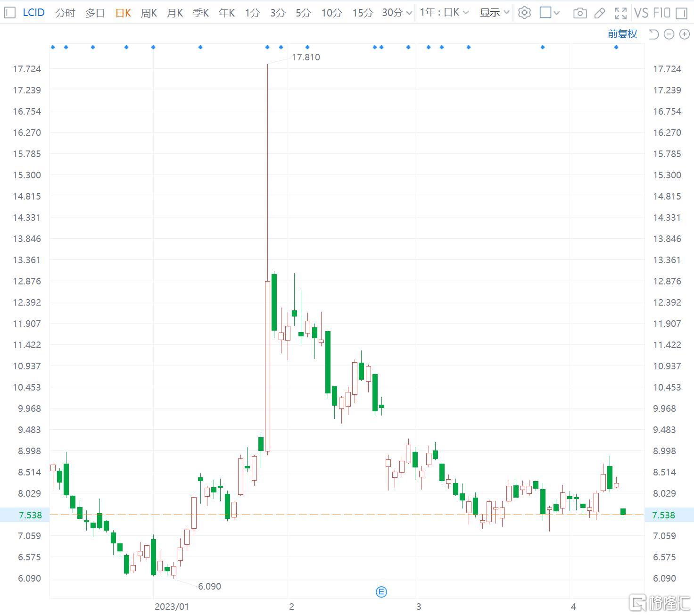Open the 30分 interval dropdown
The height and width of the screenshot is (616, 694).
[396, 13]
